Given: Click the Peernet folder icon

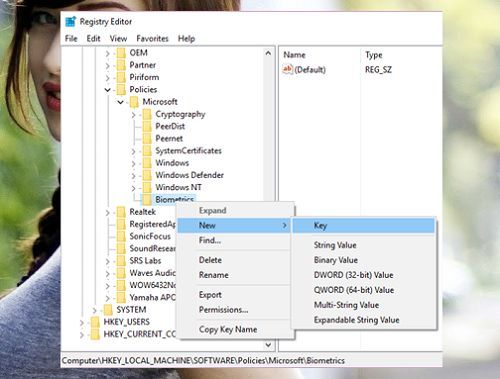Looking at the screenshot, I should point(147,138).
